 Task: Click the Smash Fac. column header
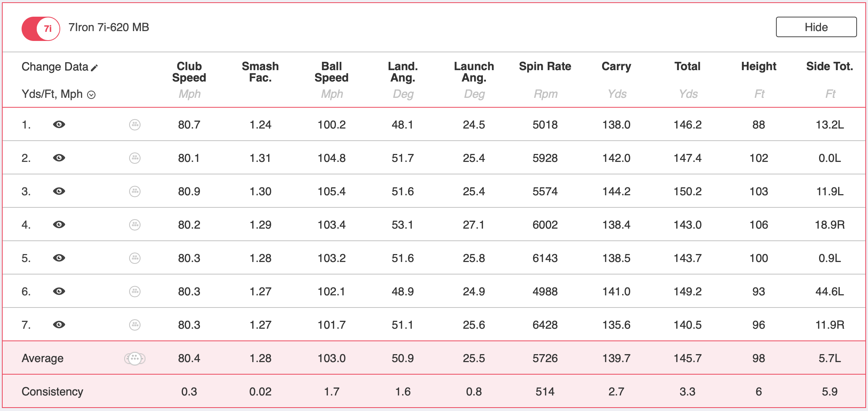[x=260, y=72]
